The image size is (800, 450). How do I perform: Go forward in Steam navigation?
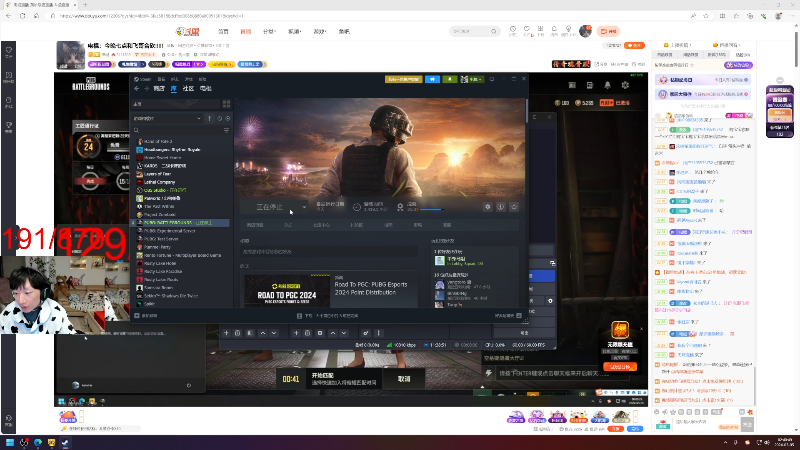[146, 89]
